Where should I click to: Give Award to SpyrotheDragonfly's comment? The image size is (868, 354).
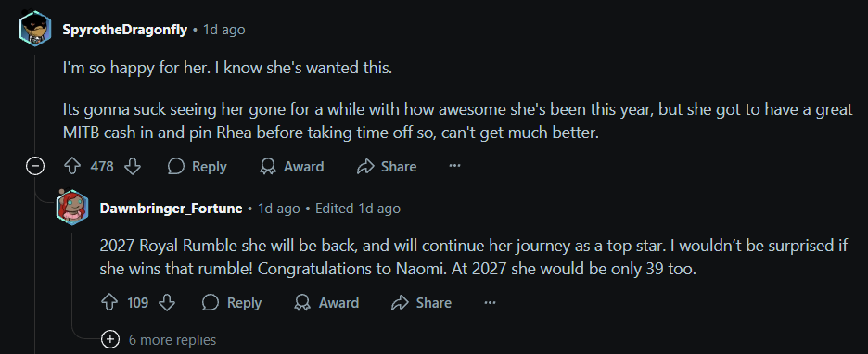click(x=292, y=167)
